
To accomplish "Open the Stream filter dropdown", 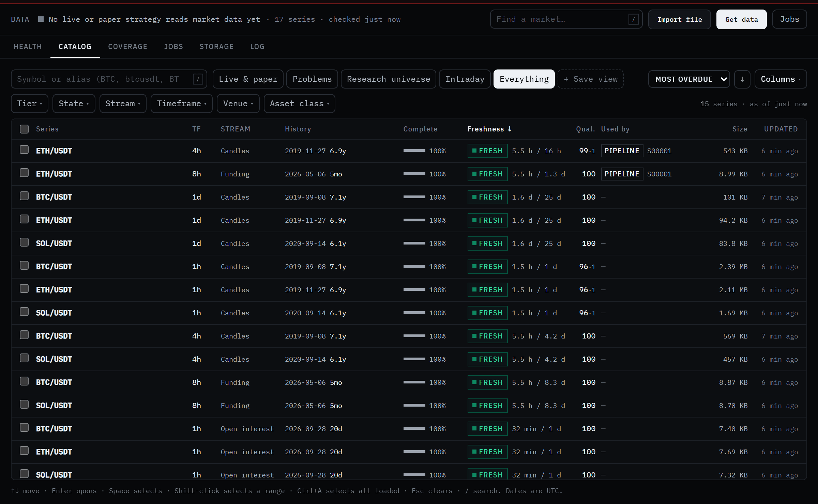I will click(x=123, y=104).
